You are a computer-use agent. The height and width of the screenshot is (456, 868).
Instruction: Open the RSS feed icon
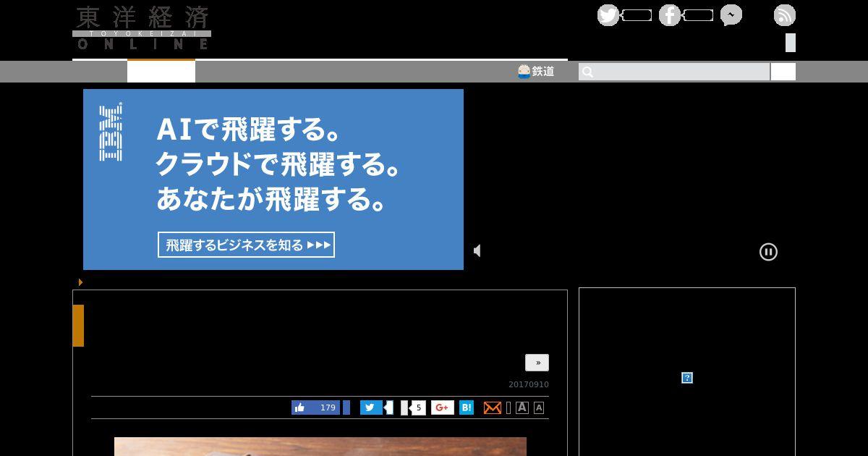(785, 15)
